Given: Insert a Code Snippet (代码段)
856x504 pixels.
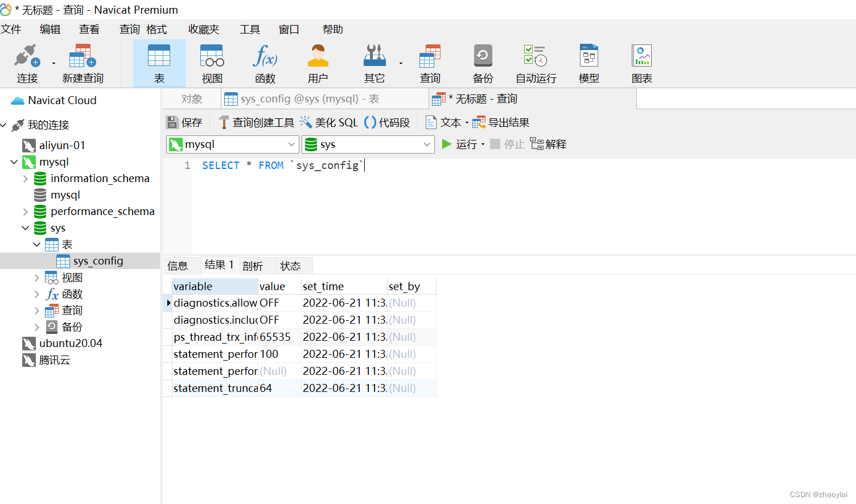Looking at the screenshot, I should click(x=387, y=122).
